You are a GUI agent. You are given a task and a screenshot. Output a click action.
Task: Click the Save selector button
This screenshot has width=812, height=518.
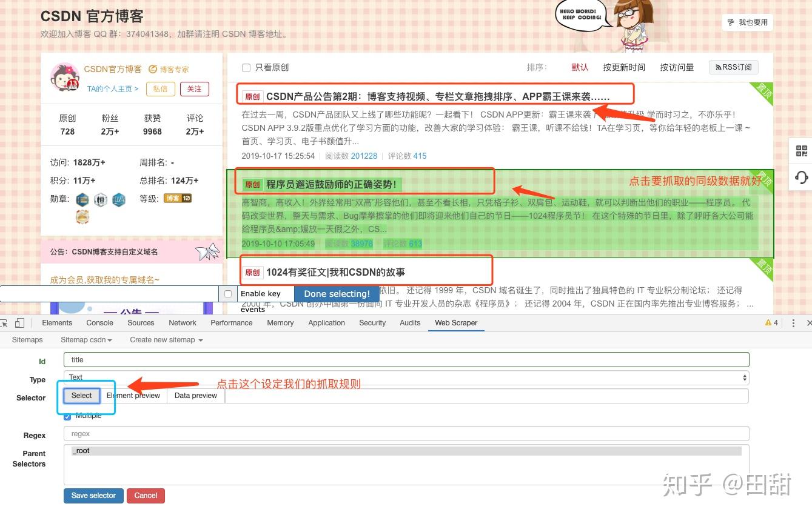click(x=93, y=496)
